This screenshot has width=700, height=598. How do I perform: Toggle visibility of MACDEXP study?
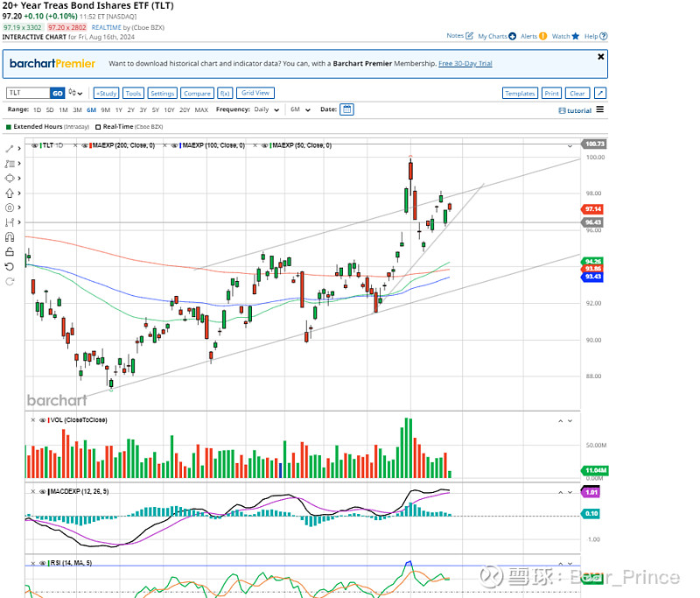pyautogui.click(x=42, y=491)
